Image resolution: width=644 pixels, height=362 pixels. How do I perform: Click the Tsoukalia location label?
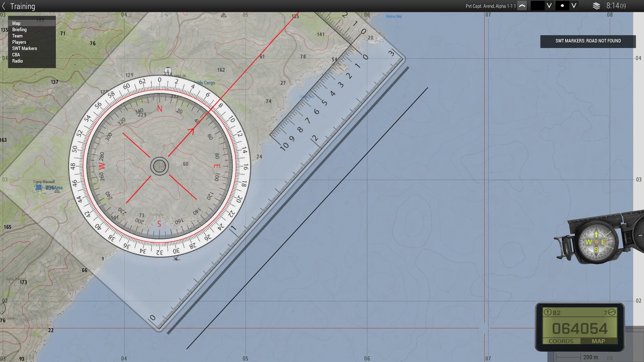(156, 214)
